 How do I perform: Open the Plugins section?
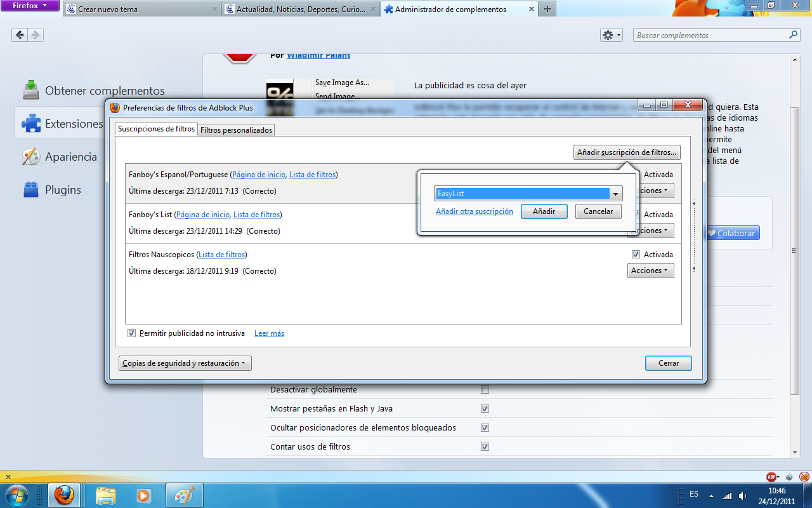pyautogui.click(x=52, y=190)
